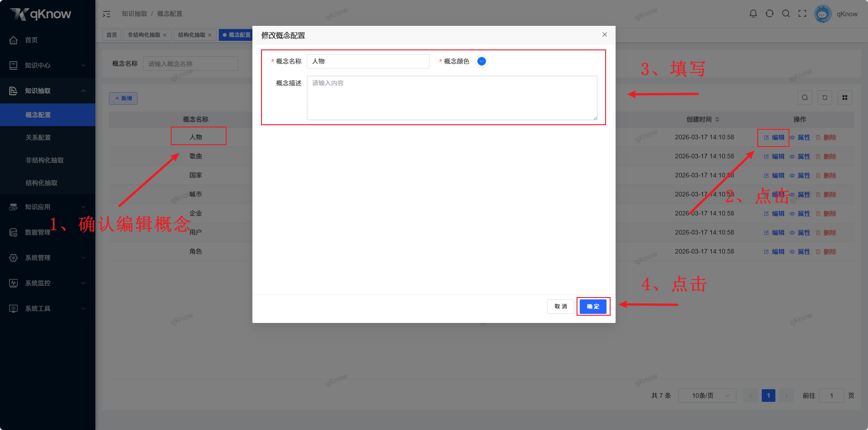Expand 系统监控 sidebar menu
Screen dimensions: 868x430
pos(48,283)
